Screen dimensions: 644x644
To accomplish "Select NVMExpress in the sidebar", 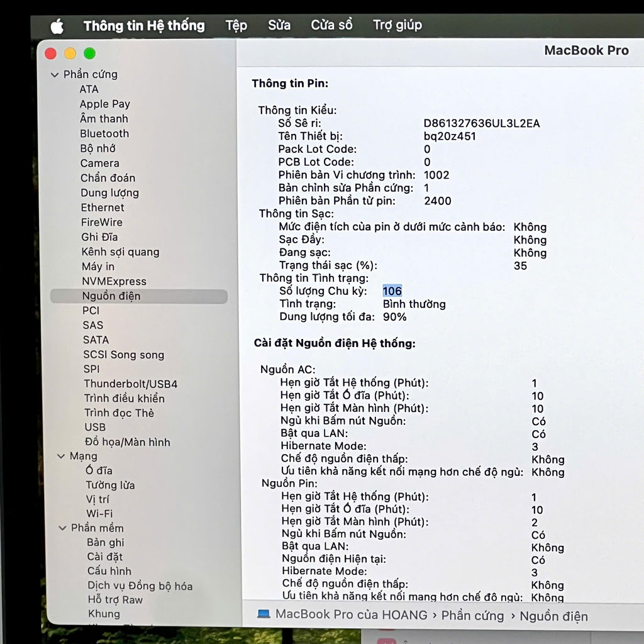I will click(x=114, y=281).
